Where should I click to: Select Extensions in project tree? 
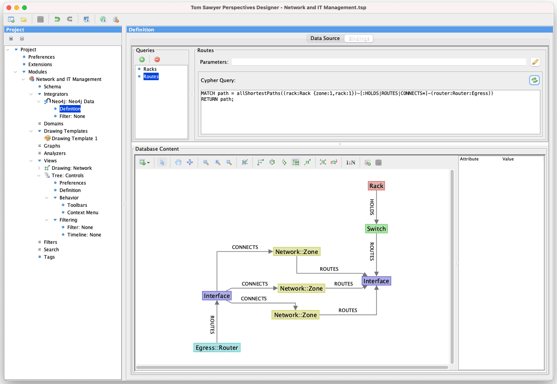40,64
